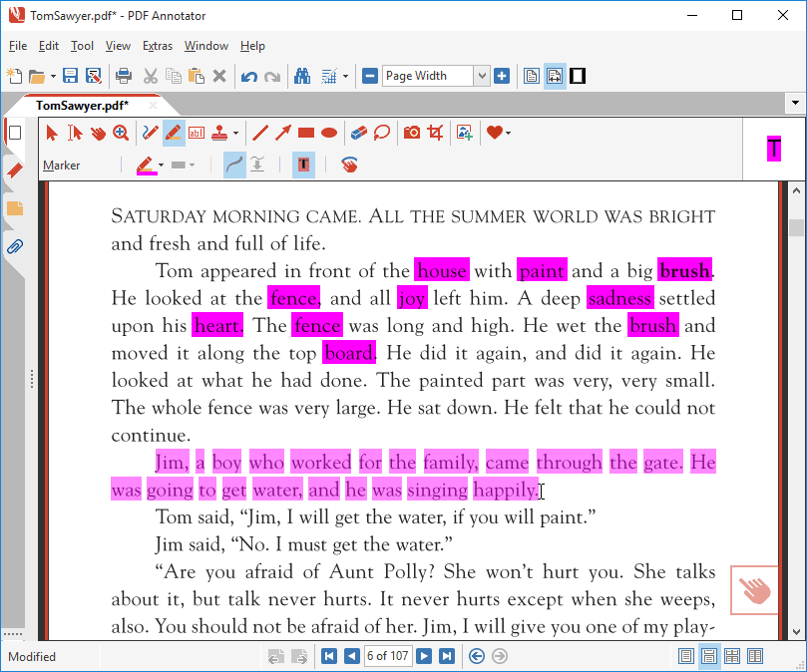Select the Stamp tool

click(x=219, y=133)
